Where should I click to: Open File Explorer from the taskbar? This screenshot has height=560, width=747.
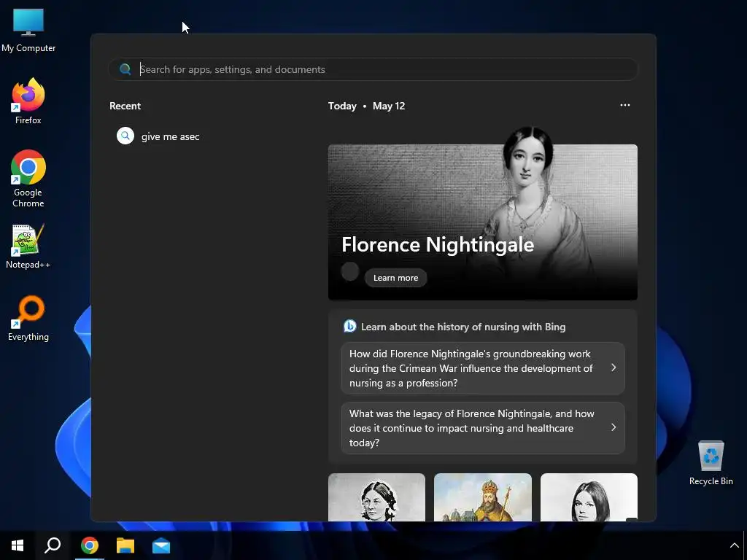point(125,545)
